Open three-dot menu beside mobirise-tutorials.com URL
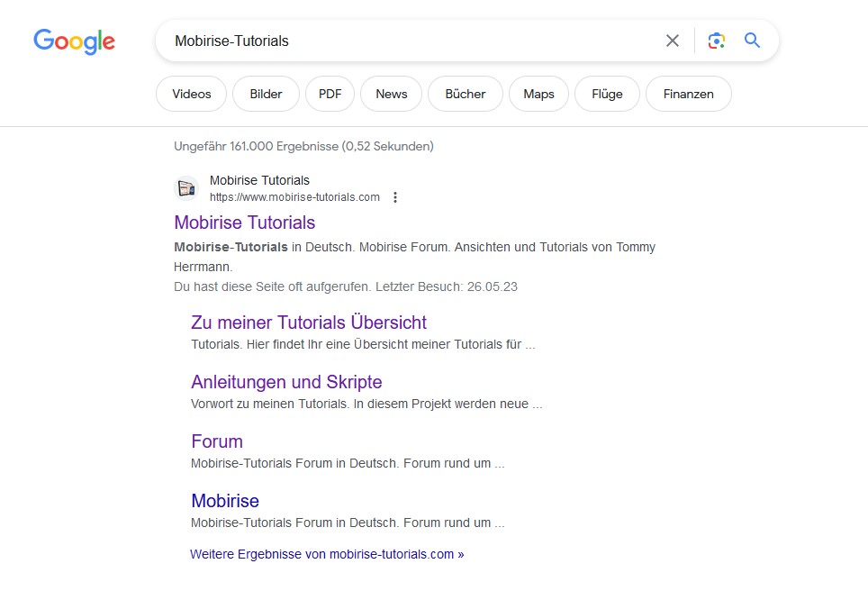 395,197
